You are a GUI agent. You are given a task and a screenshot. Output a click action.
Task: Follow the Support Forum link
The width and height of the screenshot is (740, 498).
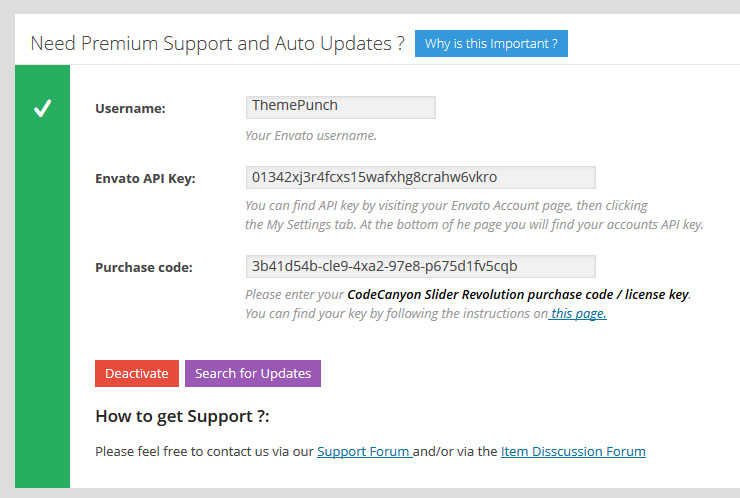click(363, 451)
